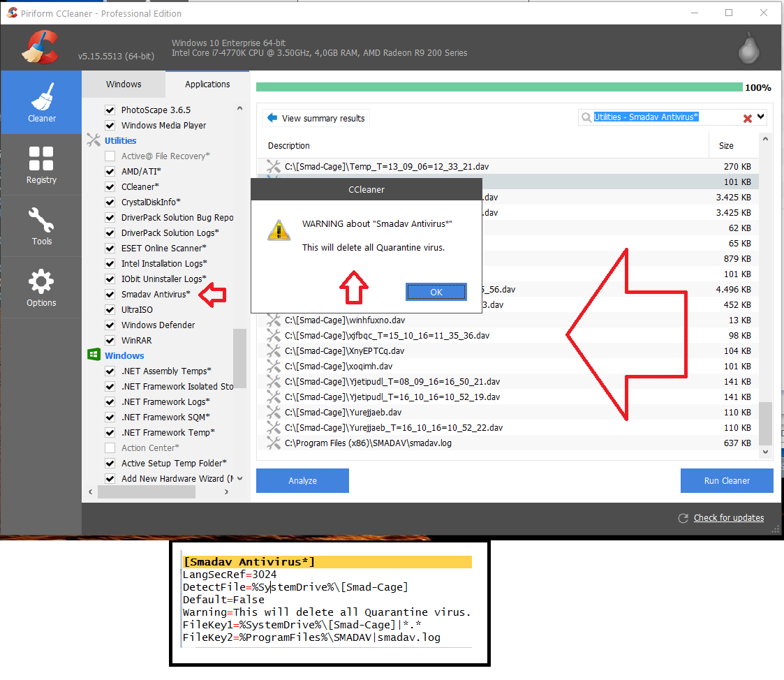The height and width of the screenshot is (680, 784).
Task: Switch to the Applications tab
Action: [x=207, y=84]
